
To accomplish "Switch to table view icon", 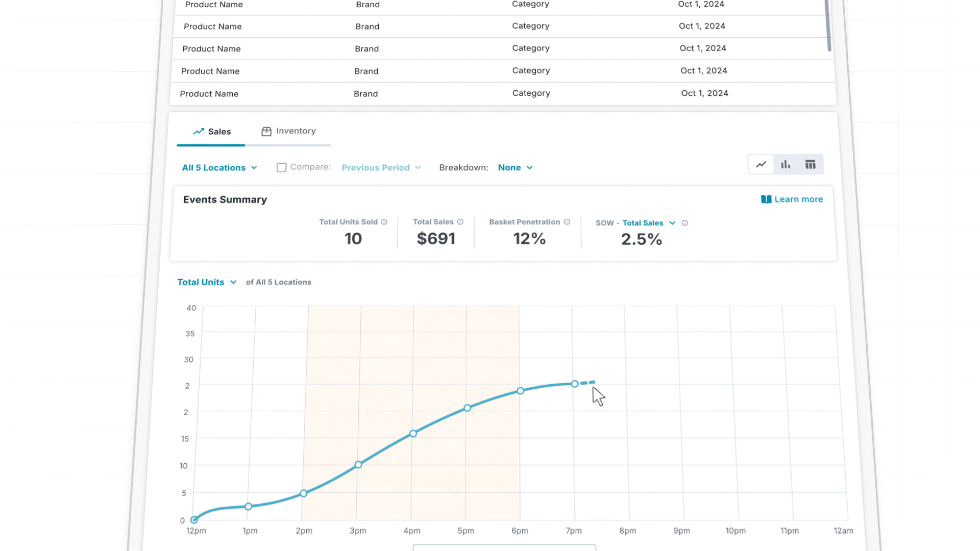I will (x=810, y=164).
